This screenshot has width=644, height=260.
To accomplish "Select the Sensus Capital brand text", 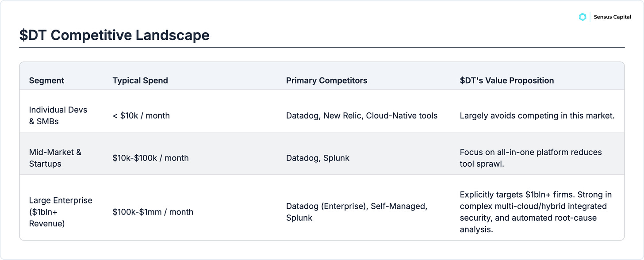I will click(612, 17).
